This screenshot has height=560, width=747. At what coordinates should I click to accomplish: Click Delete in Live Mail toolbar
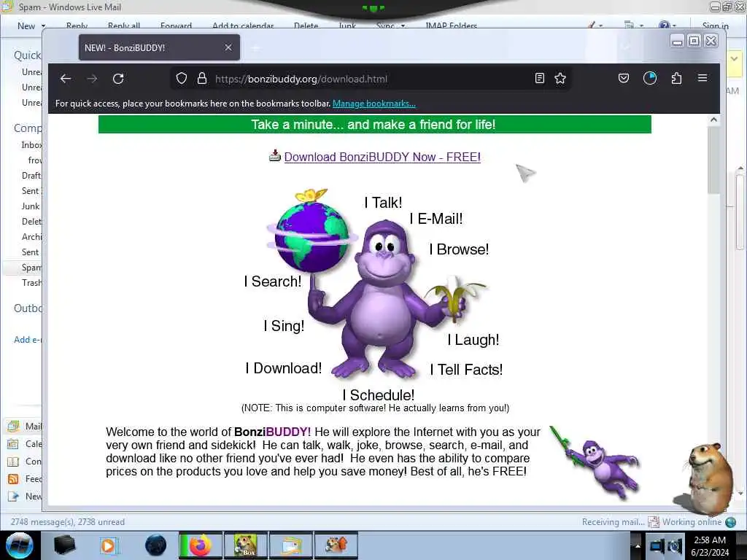coord(306,26)
